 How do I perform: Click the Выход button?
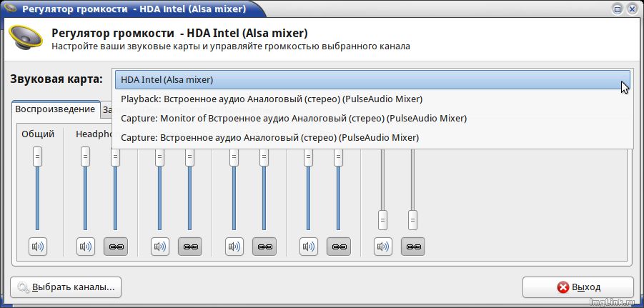578,287
